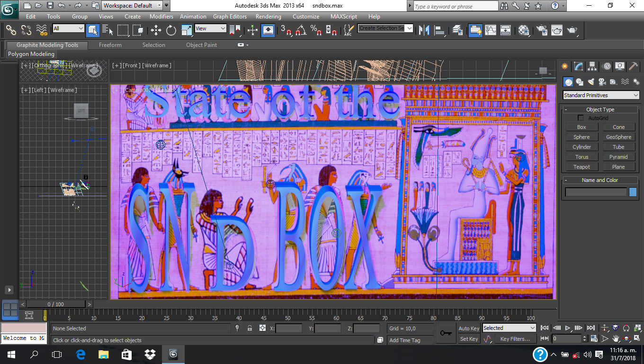The image size is (644, 364).
Task: Open the Key Filters... dialog
Action: [x=515, y=339]
